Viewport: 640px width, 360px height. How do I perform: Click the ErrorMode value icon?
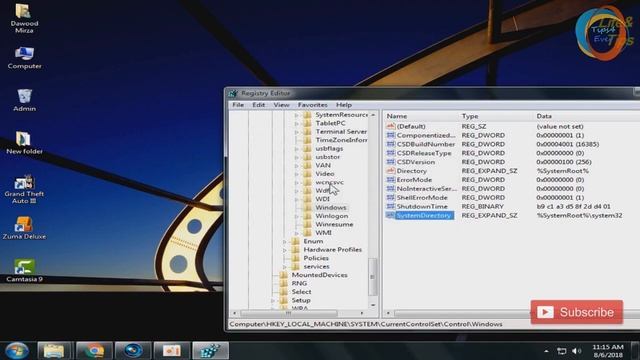click(391, 180)
